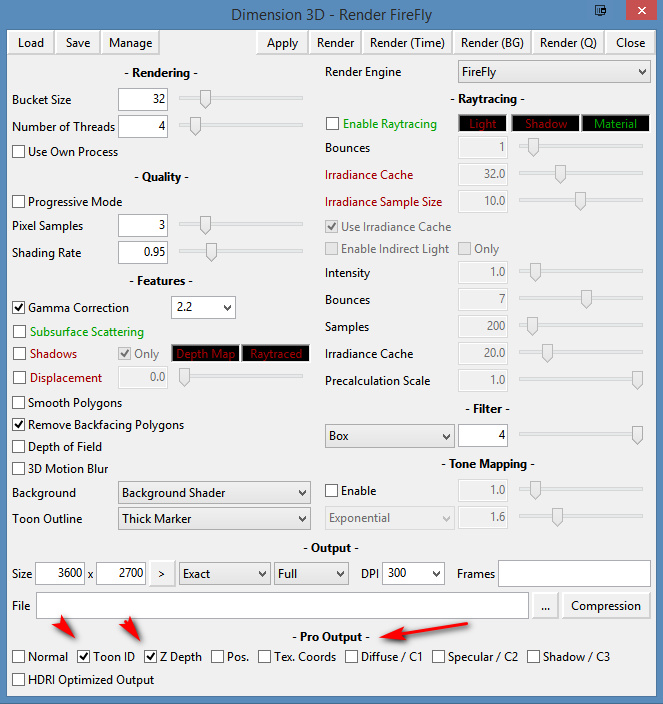Viewport: 663px width, 704px height.
Task: Toggle the raytracing Light button
Action: [x=482, y=124]
